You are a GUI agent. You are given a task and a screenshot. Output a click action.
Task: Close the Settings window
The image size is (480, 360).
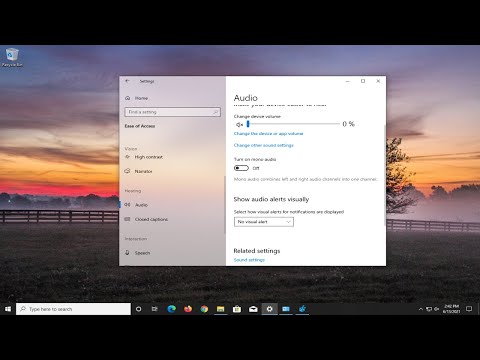pos(378,81)
